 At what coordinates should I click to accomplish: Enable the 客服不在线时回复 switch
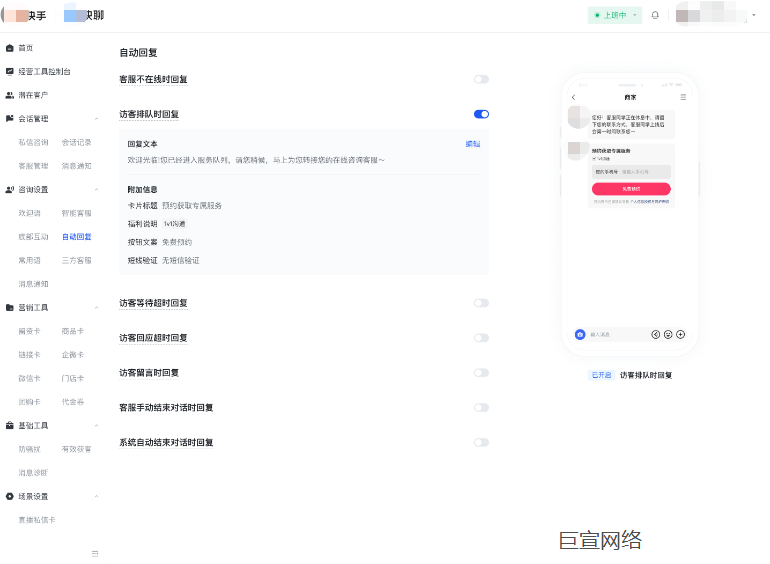pos(481,80)
